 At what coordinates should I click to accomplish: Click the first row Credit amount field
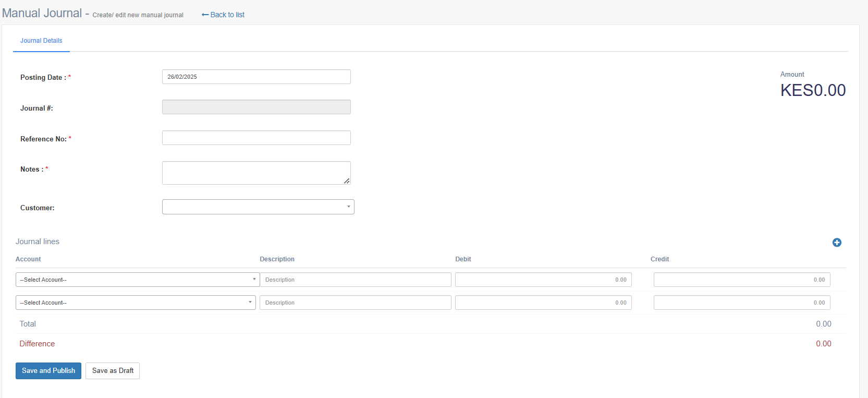741,280
